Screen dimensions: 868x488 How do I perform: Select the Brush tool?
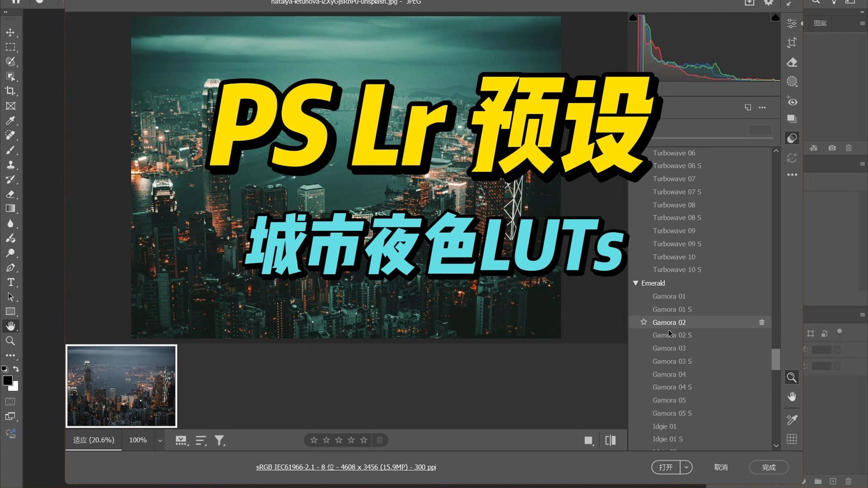click(10, 150)
